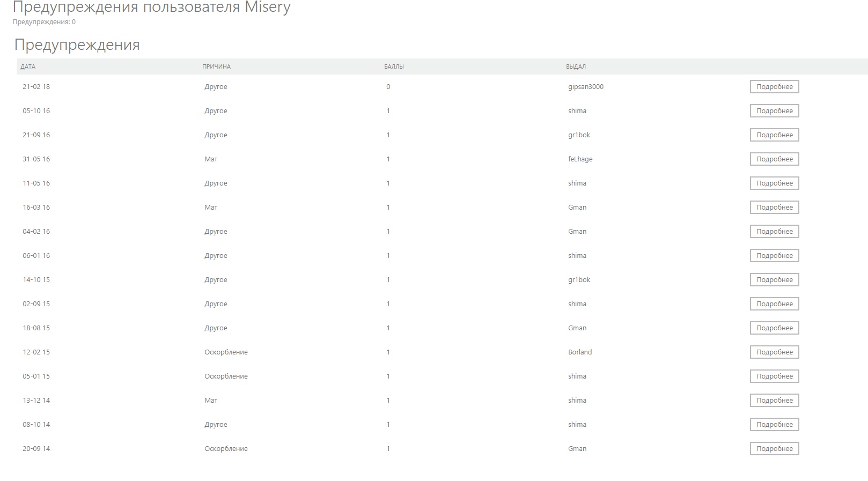Click date cell 31-05 16
Screen dimensions: 868x481
[x=36, y=159]
